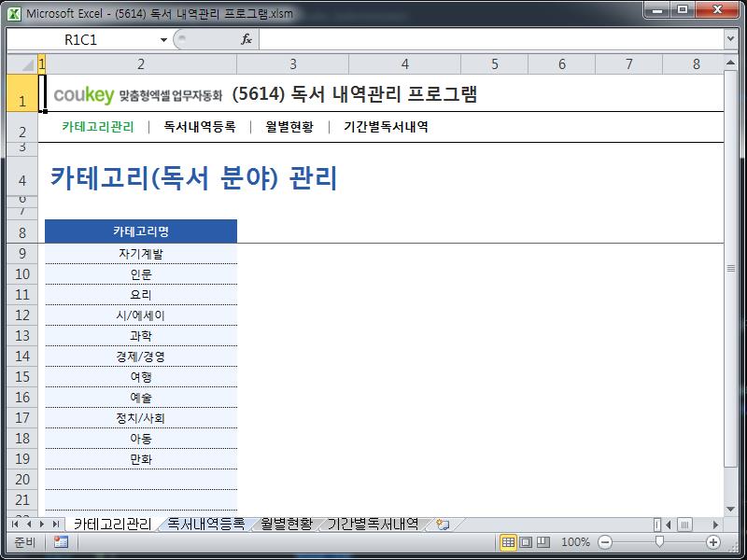Select the 예술 category cell
747x560 pixels.
[141, 398]
